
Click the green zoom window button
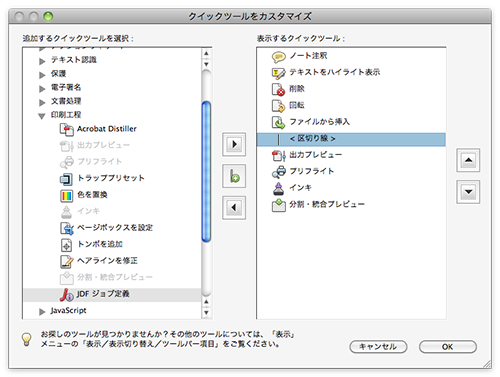click(48, 16)
